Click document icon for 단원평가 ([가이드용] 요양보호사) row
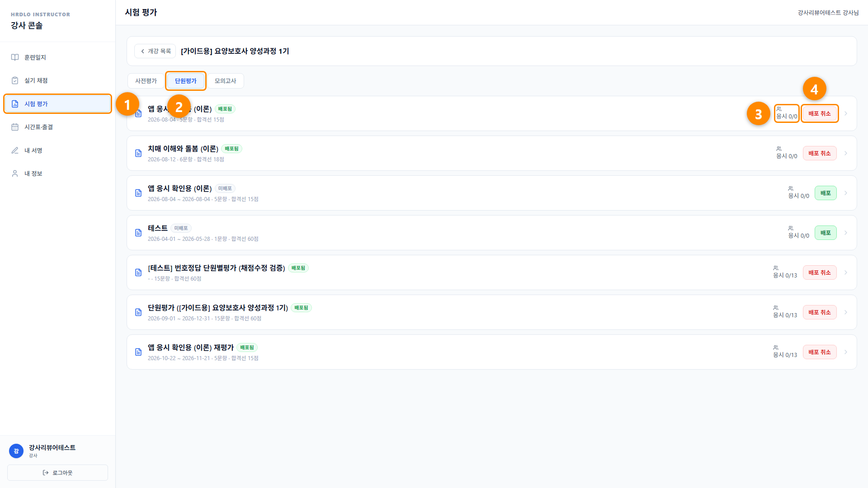This screenshot has height=488, width=868. (x=138, y=312)
